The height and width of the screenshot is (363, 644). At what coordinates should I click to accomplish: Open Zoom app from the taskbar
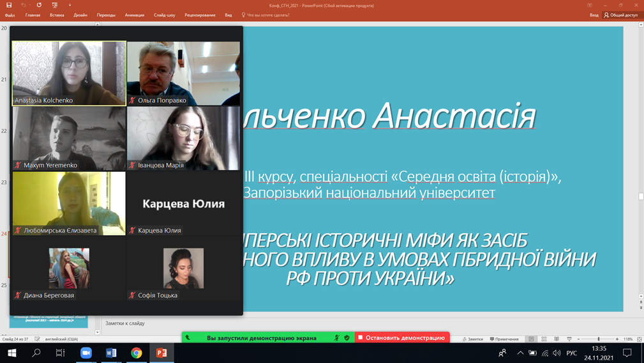click(86, 353)
